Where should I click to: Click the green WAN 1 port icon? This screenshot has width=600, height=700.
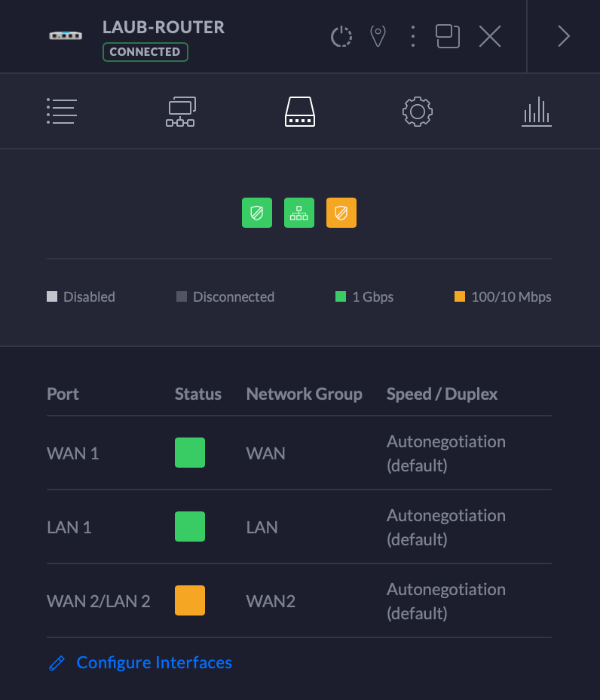(x=257, y=213)
